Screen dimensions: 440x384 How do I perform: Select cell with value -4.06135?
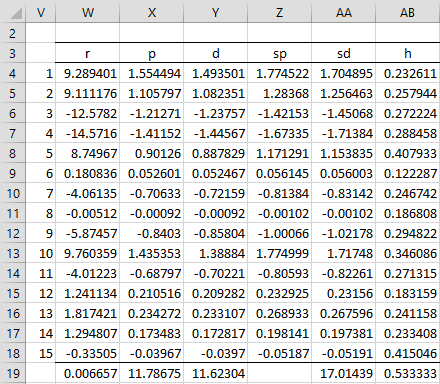[x=88, y=193]
